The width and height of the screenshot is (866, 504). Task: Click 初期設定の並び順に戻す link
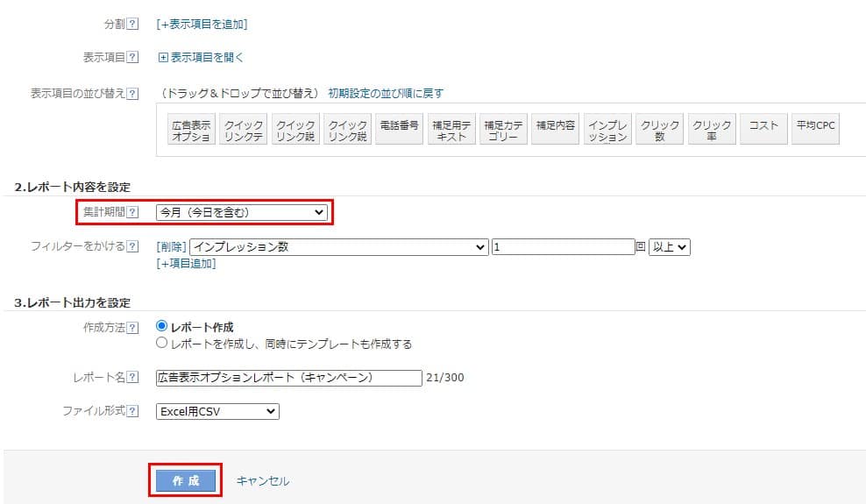point(386,94)
